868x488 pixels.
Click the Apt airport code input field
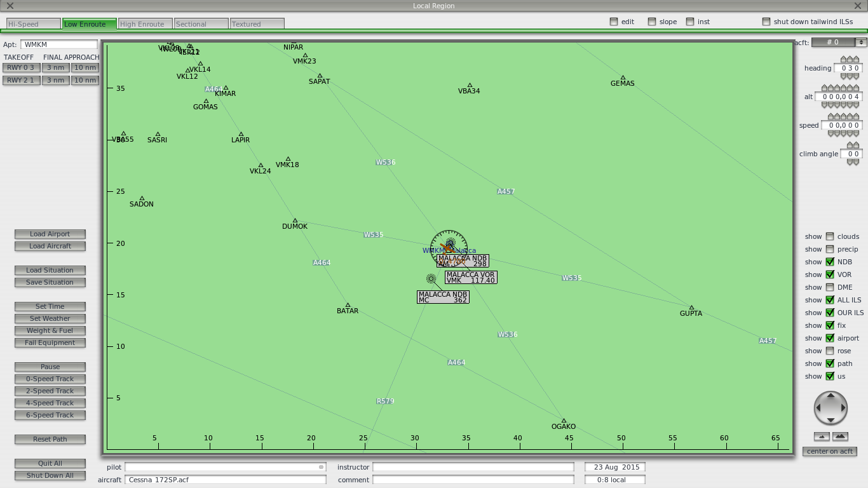tap(59, 44)
